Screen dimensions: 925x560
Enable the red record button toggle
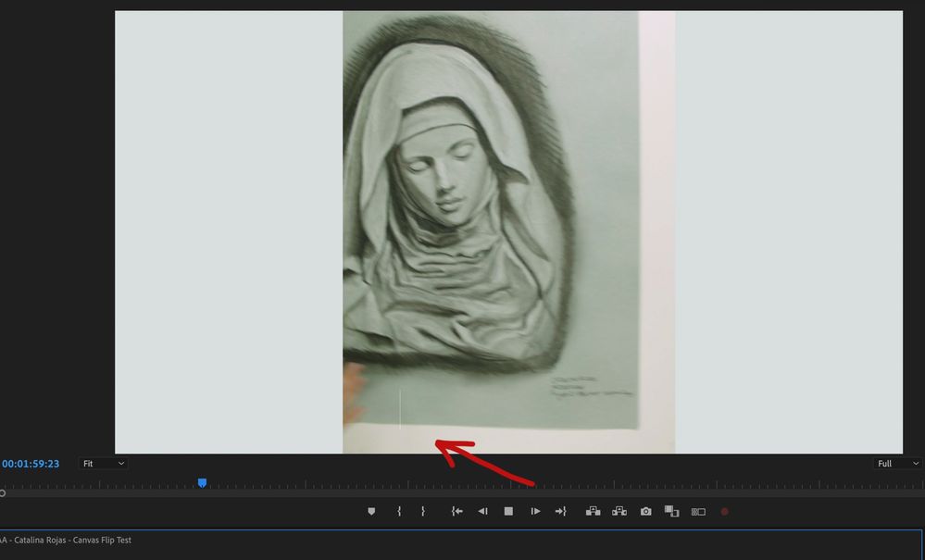725,510
